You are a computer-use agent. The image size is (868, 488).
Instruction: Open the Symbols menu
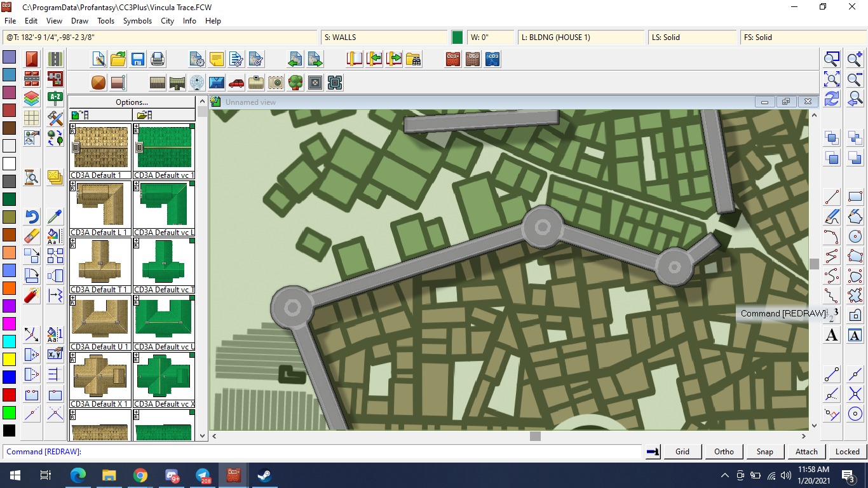pyautogui.click(x=137, y=21)
